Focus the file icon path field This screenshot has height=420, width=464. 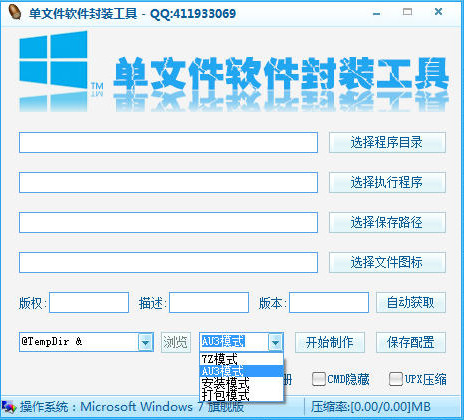168,262
